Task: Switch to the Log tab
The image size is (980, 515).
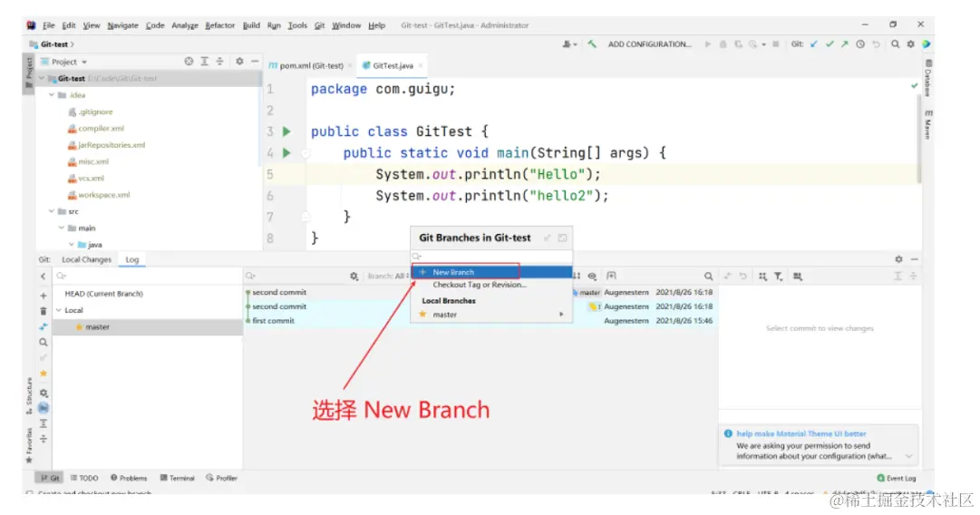Action: pyautogui.click(x=131, y=260)
